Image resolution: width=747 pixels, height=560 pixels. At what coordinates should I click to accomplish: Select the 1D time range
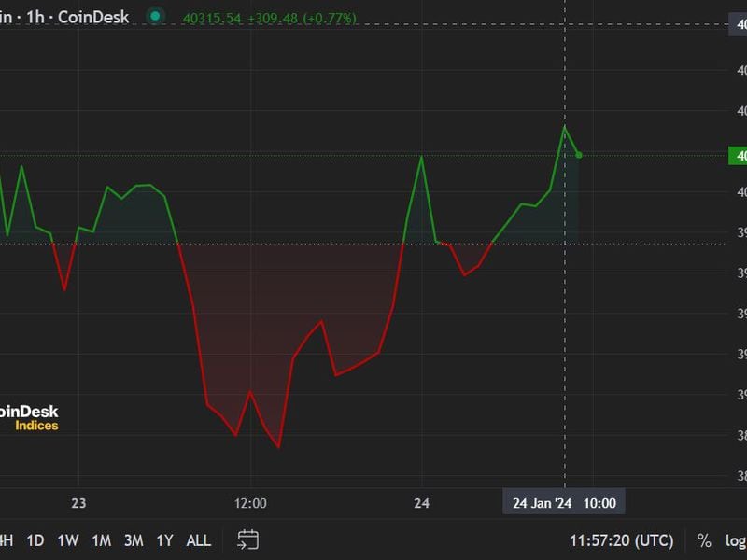pyautogui.click(x=35, y=540)
